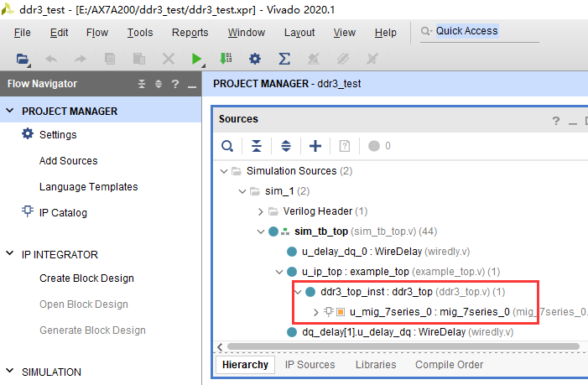Minimize the Sources panel

573,122
